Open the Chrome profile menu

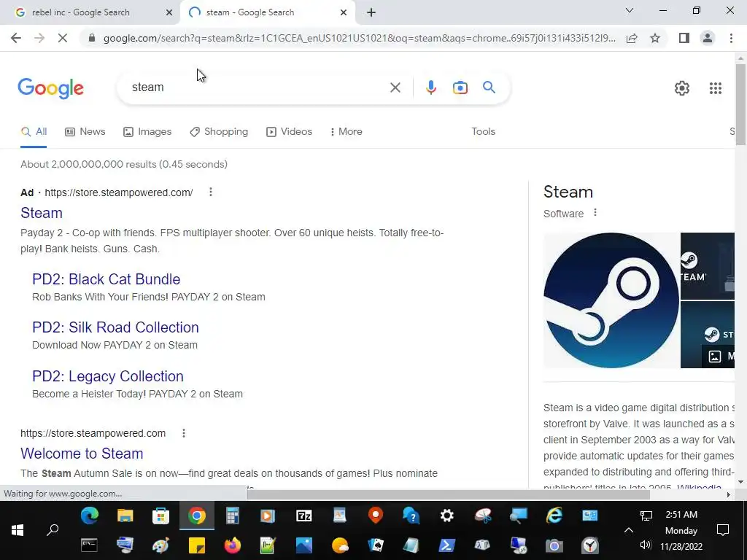tap(708, 38)
